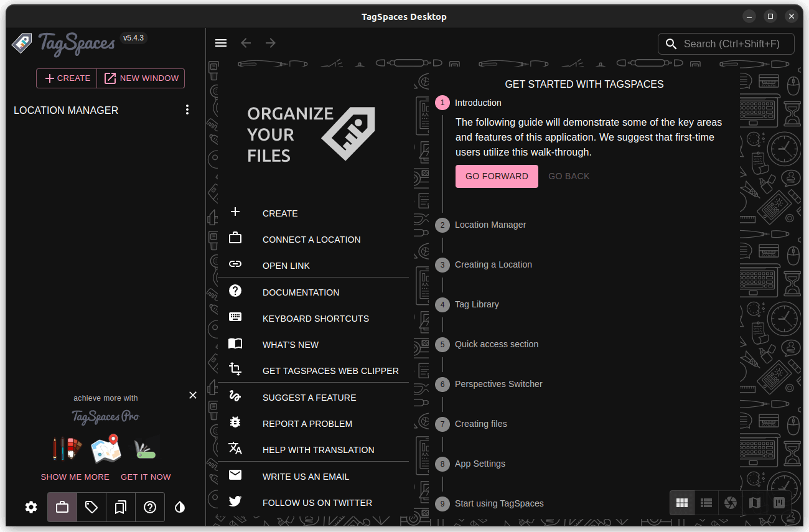The height and width of the screenshot is (532, 809).
Task: Toggle between light and dark theme
Action: coord(180,507)
